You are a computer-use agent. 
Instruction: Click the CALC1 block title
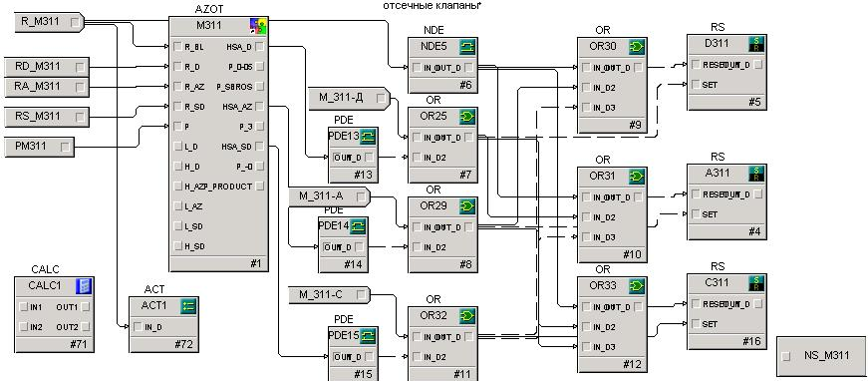point(45,285)
